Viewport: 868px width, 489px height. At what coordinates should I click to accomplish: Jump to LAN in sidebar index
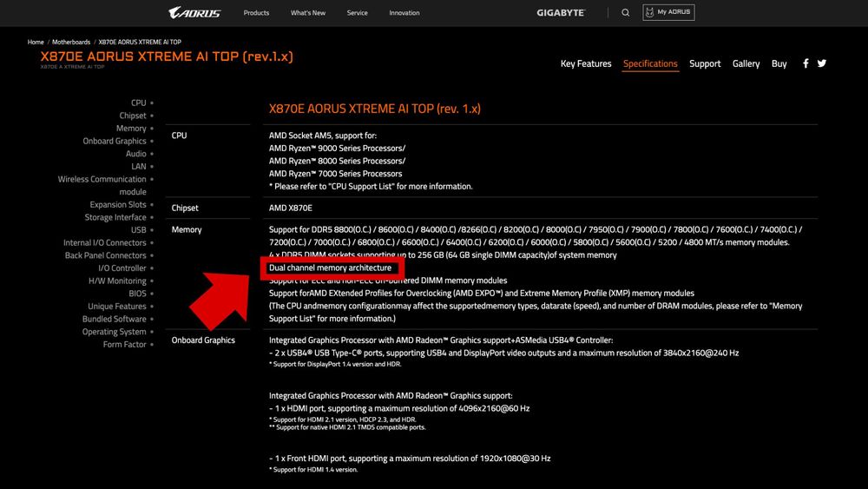(x=139, y=167)
